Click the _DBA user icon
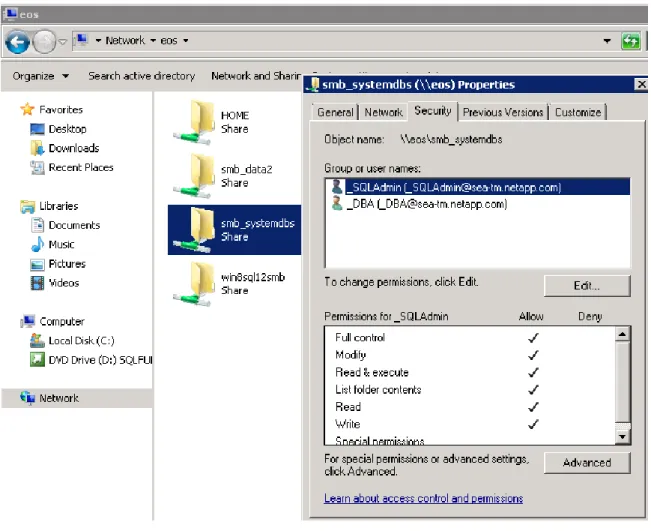This screenshot has height=531, width=651. pyautogui.click(x=337, y=203)
